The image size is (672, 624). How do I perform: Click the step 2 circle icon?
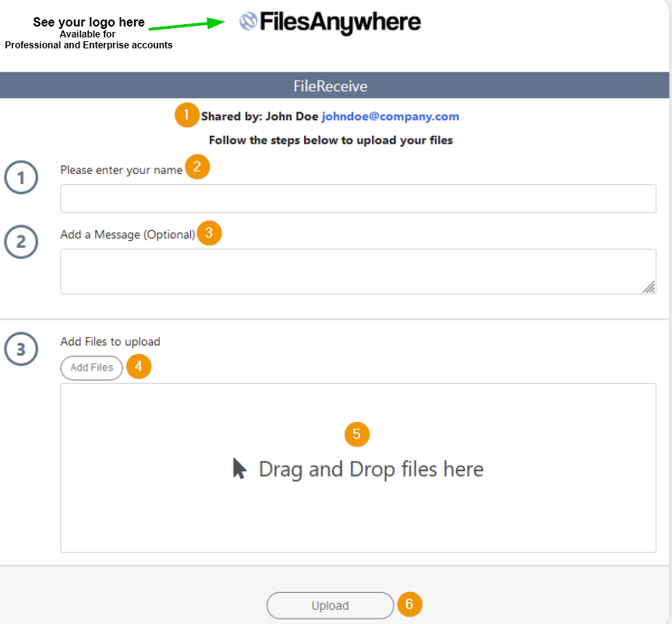pyautogui.click(x=21, y=242)
